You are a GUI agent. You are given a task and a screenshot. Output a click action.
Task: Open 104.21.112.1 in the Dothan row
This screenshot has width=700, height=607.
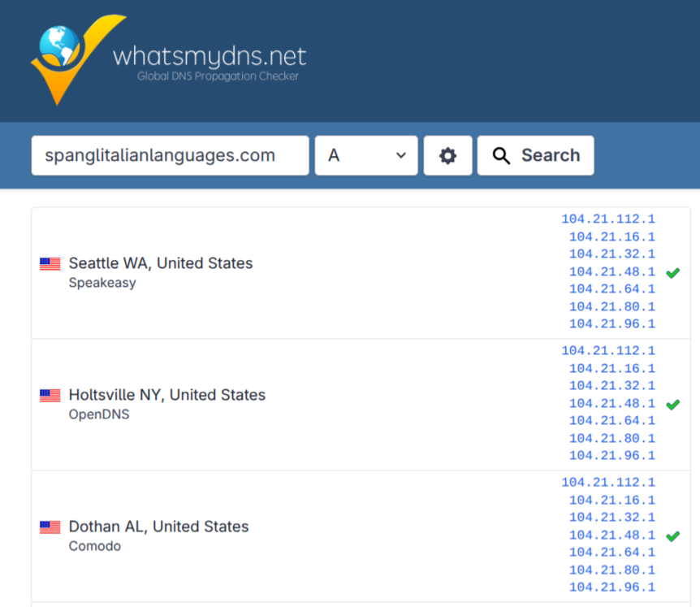(x=608, y=483)
